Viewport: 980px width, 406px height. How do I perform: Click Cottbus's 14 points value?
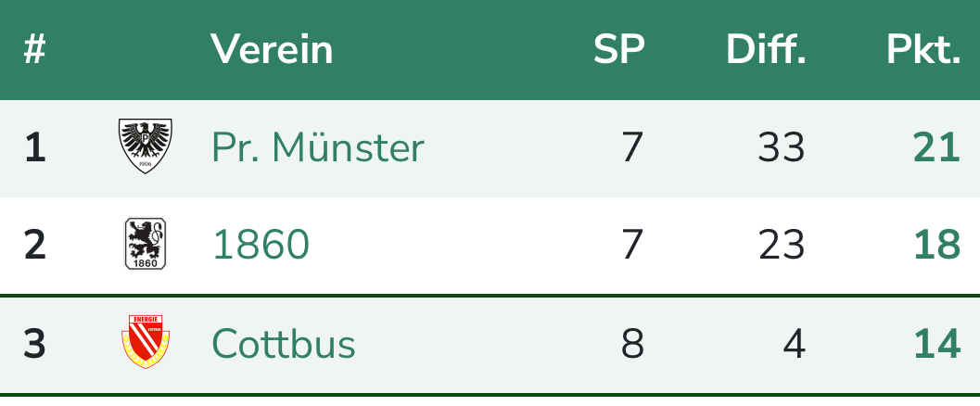coord(936,344)
